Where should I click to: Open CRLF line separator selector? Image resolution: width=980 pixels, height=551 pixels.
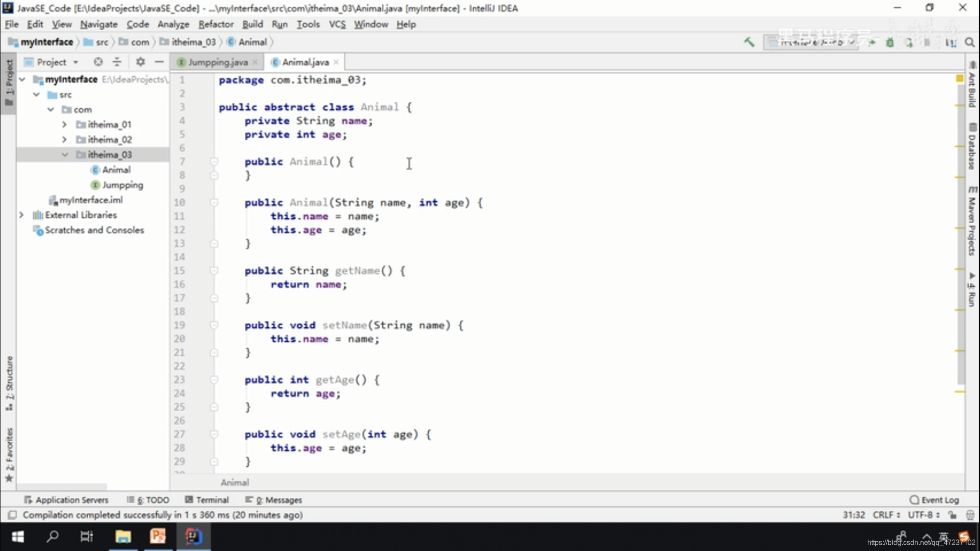click(x=886, y=515)
